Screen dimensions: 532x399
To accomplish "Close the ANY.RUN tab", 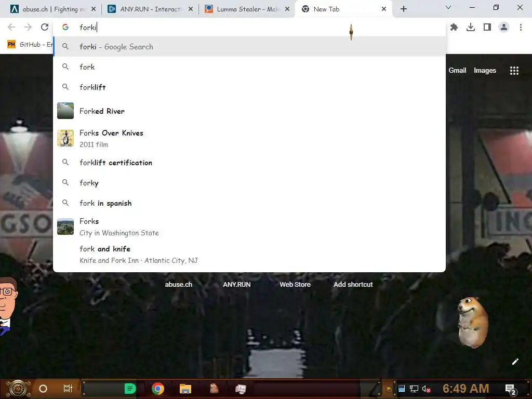I will tap(191, 9).
